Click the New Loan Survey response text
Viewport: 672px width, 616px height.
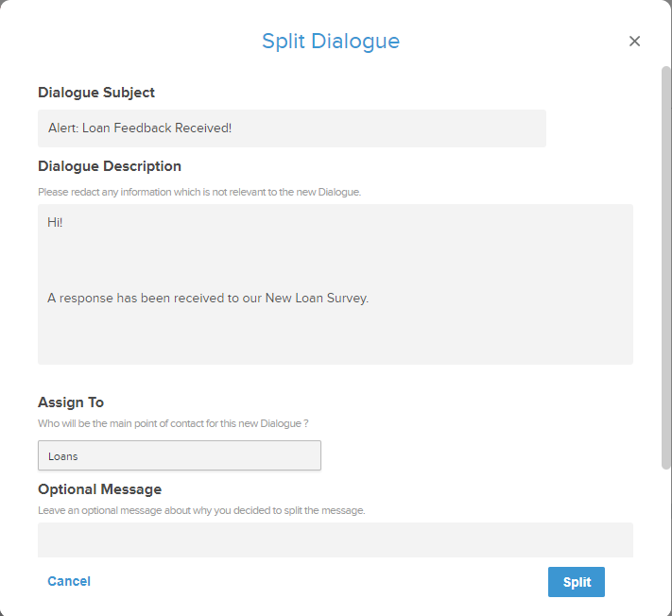coord(208,298)
